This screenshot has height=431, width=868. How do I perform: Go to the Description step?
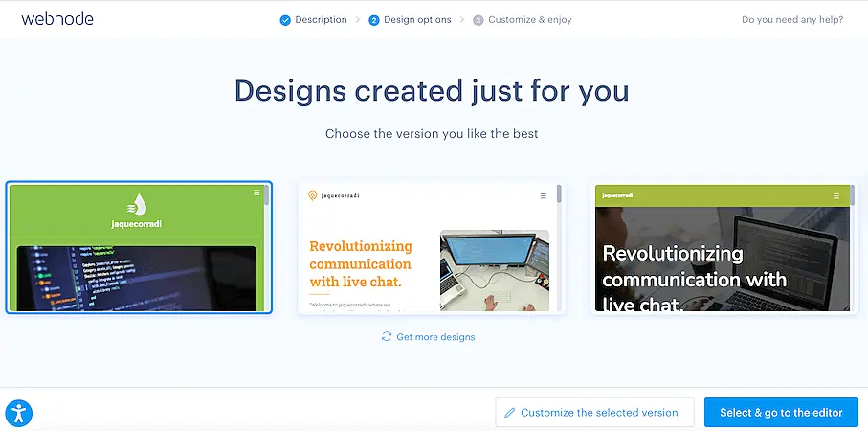coord(313,20)
